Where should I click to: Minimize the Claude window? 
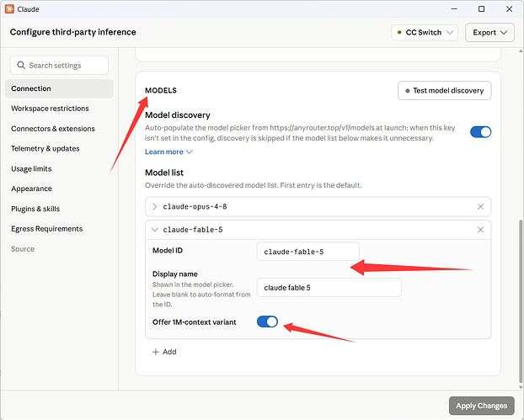pos(454,9)
